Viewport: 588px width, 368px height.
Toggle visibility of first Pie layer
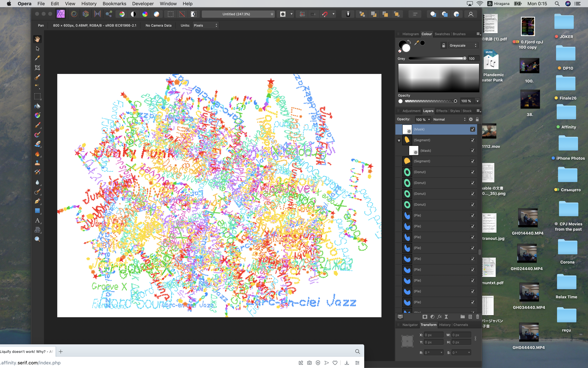[x=473, y=215]
